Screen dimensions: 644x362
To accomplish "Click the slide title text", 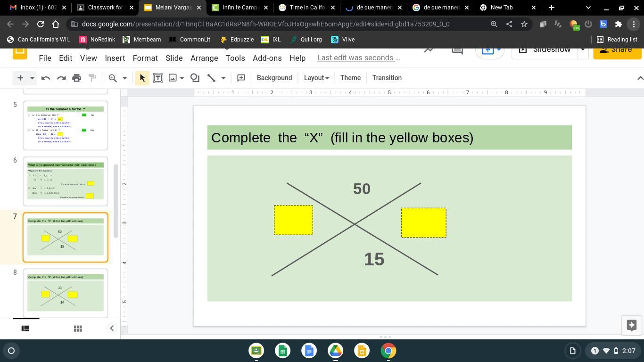I will pos(342,138).
